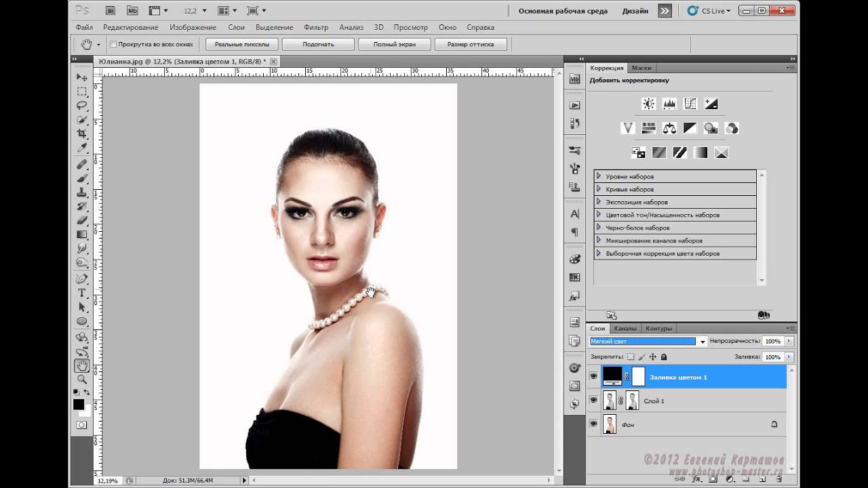Click the 'Полный экран' button

coord(394,44)
